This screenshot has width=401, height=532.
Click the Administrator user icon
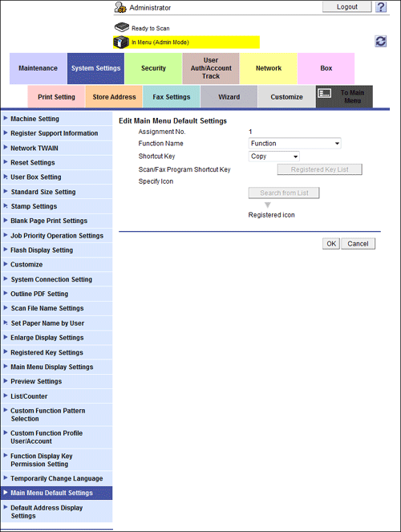[120, 7]
